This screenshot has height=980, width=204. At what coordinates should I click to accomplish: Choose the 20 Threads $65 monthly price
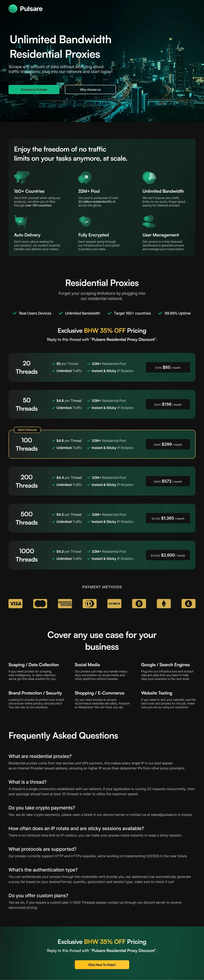168,367
